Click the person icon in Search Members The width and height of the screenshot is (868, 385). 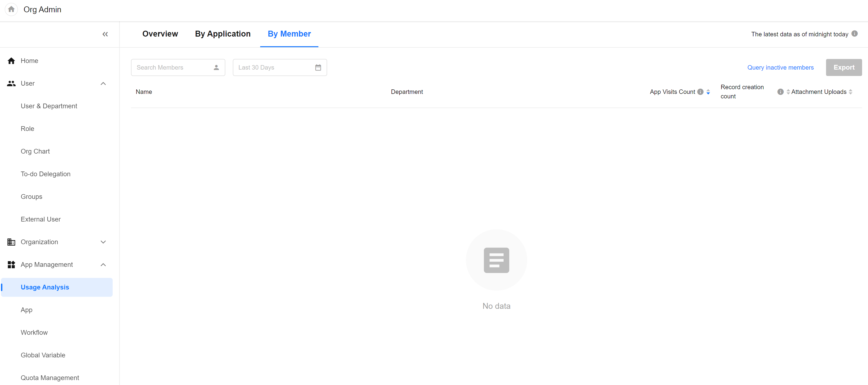point(216,67)
